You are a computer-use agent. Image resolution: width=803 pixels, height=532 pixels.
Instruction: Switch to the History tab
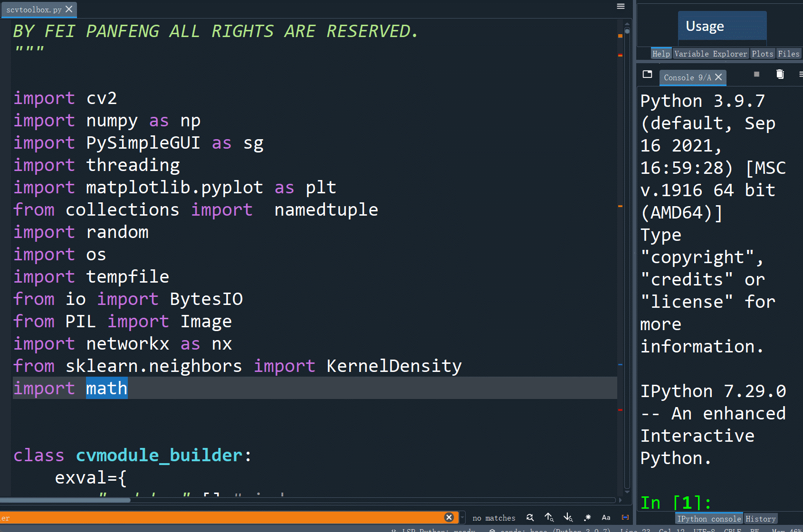761,518
